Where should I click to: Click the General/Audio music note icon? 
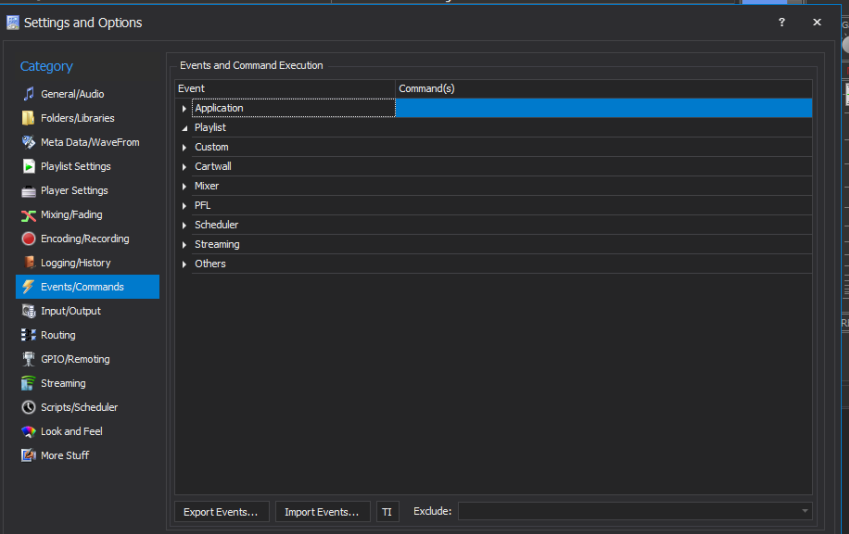pyautogui.click(x=28, y=94)
